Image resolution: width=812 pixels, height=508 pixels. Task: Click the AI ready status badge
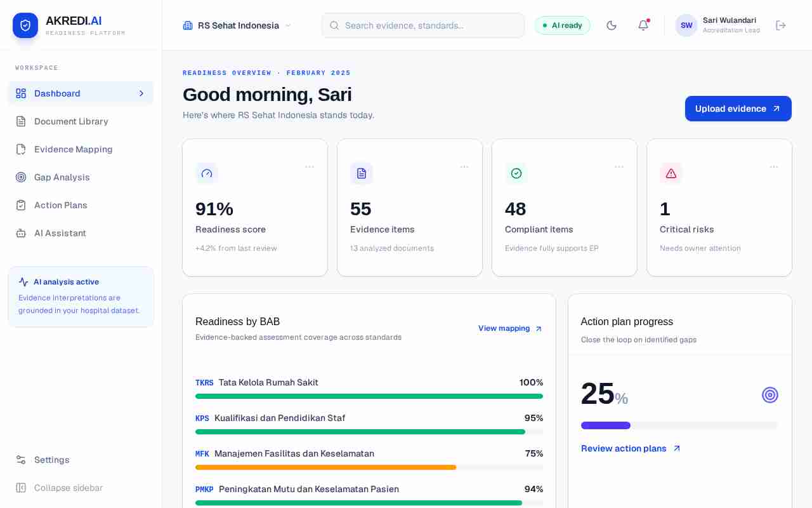point(563,25)
